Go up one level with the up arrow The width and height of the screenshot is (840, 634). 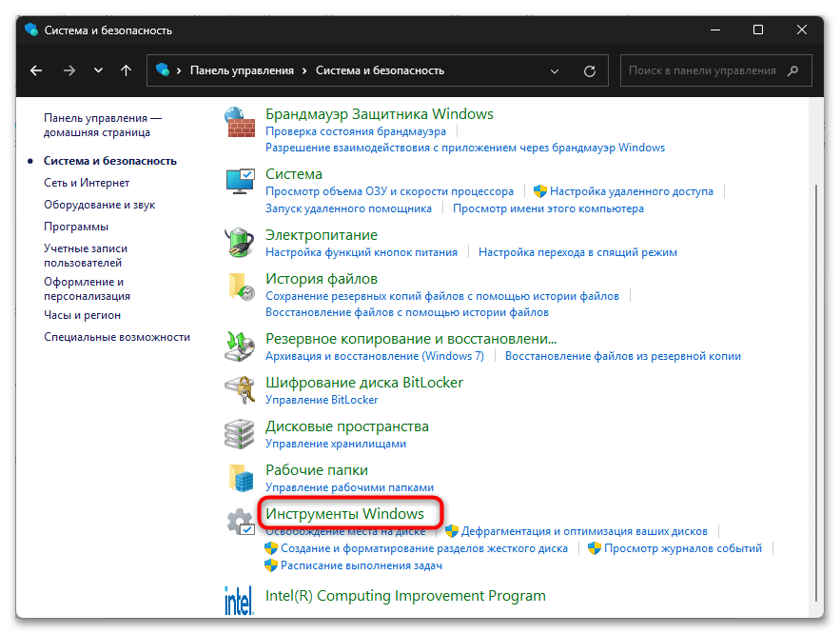126,70
